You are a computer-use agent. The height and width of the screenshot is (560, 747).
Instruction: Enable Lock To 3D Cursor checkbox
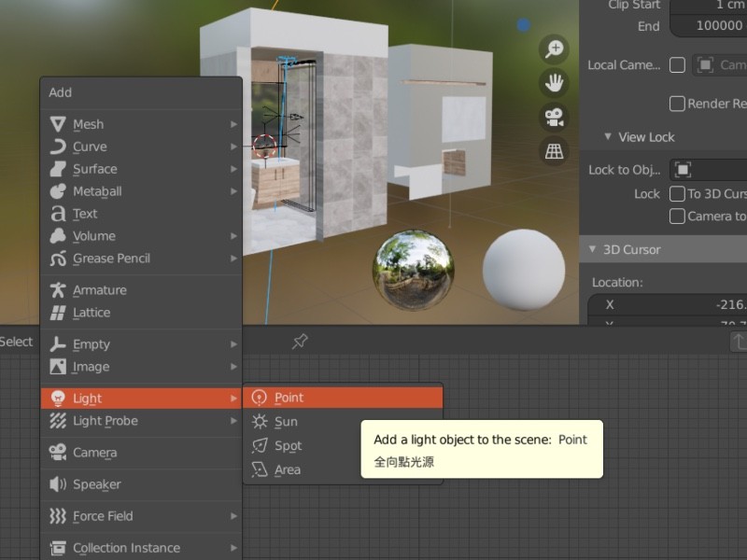click(678, 194)
